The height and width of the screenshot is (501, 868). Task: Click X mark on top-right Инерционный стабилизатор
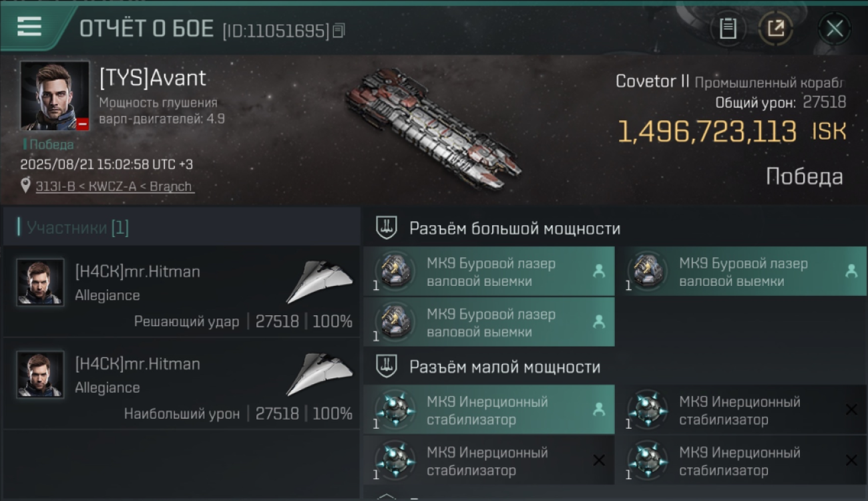click(x=851, y=409)
